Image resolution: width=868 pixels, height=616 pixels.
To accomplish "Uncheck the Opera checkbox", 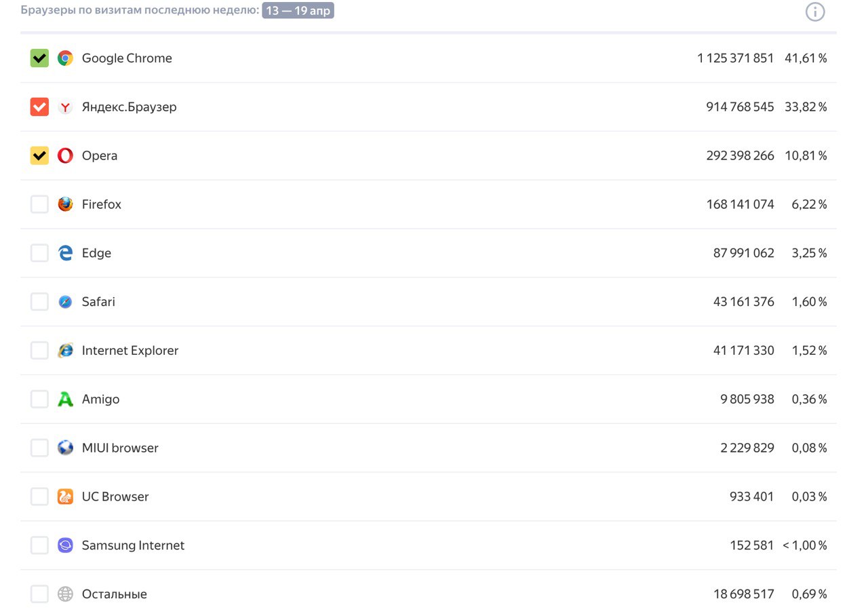I will (x=39, y=156).
